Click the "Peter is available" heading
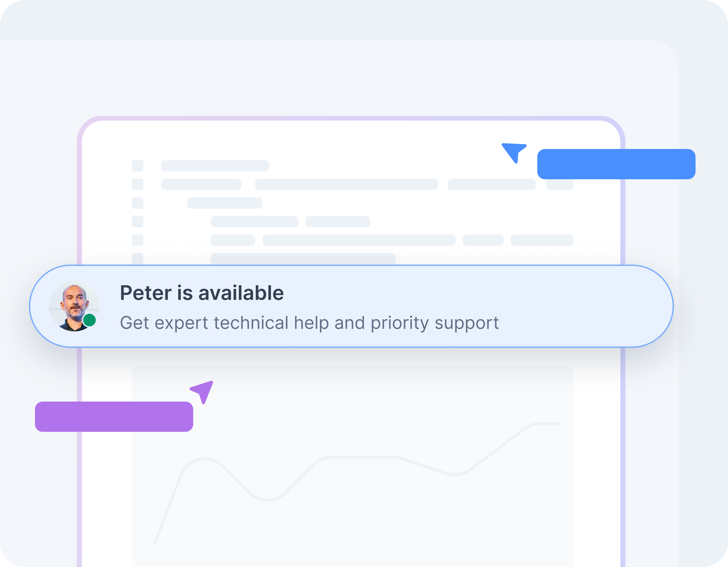 202,293
